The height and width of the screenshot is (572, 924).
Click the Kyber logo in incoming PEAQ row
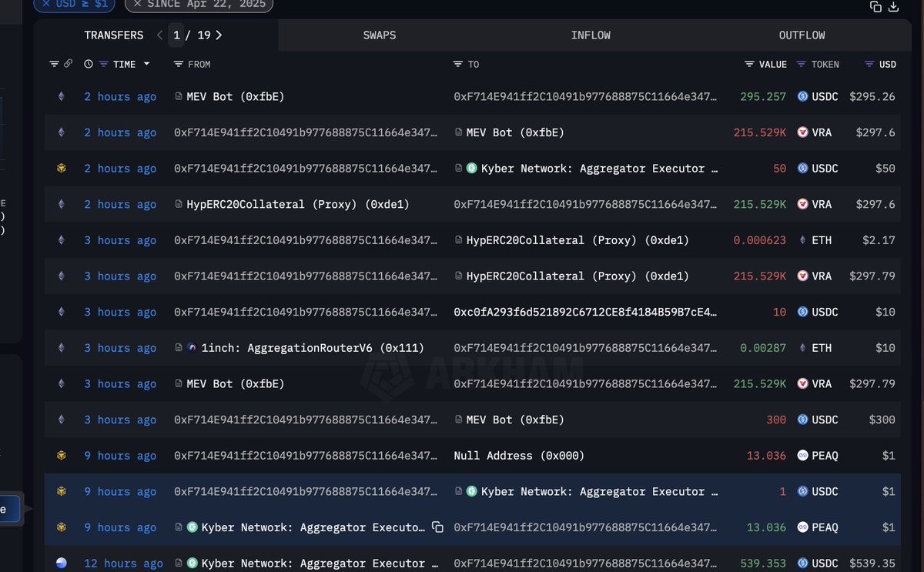point(192,527)
